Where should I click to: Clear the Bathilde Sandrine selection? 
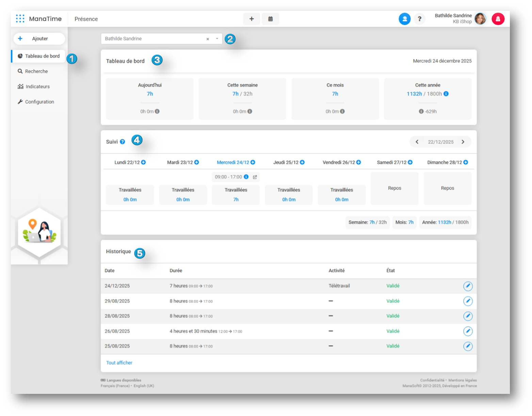coord(208,39)
